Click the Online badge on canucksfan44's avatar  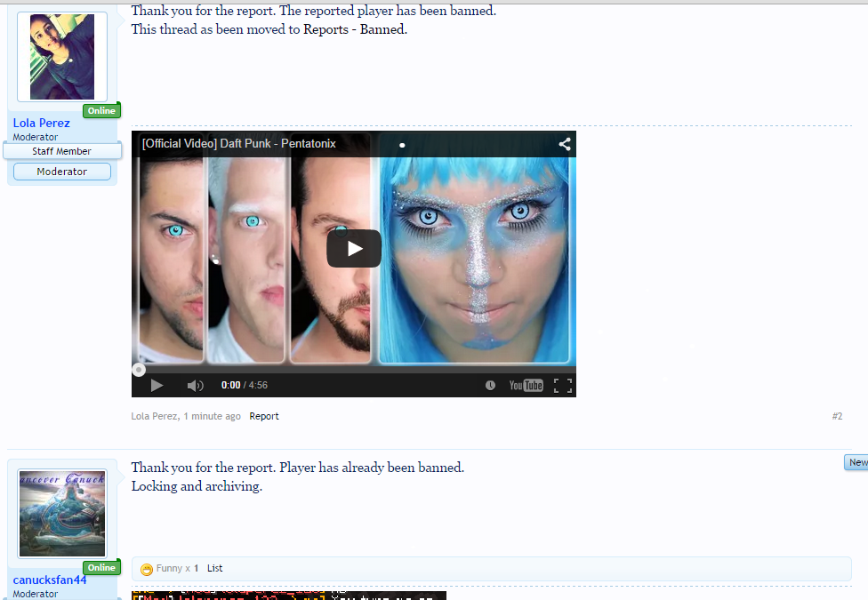102,567
